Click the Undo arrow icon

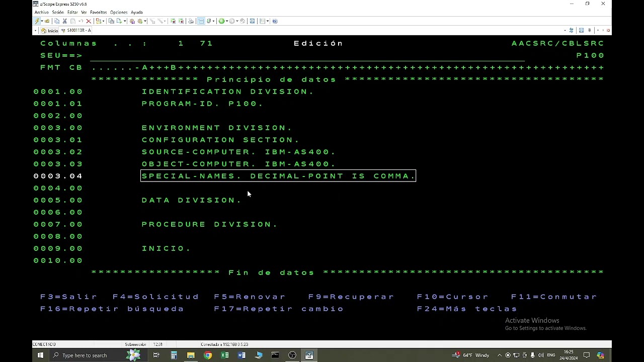[x=81, y=21]
